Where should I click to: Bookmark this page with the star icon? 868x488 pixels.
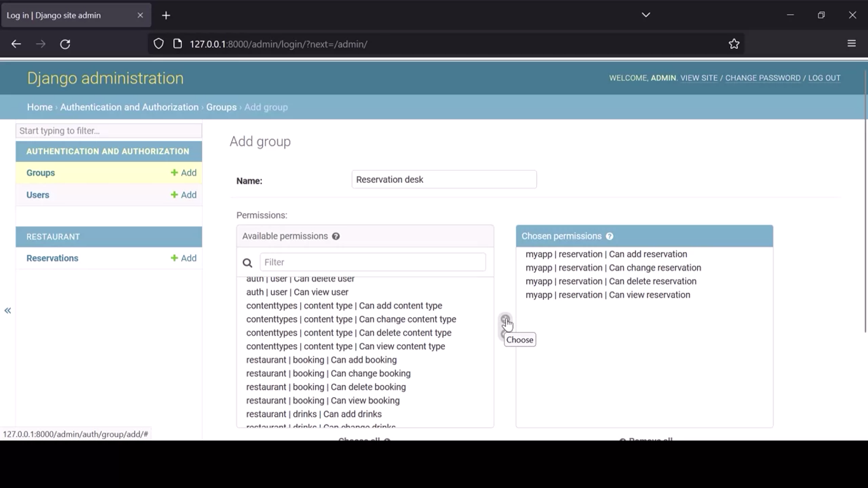[x=734, y=44]
